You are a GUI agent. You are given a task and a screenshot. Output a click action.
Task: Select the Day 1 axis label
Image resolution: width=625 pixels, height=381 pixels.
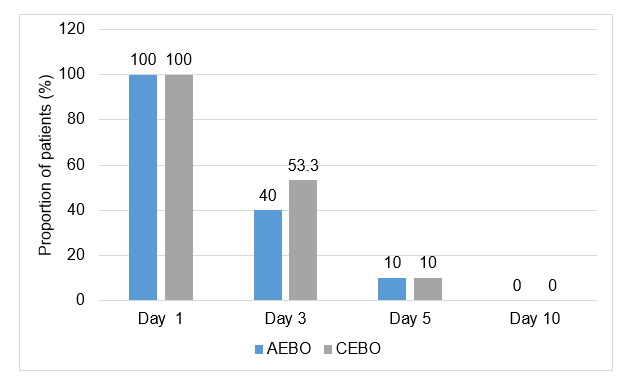160,319
